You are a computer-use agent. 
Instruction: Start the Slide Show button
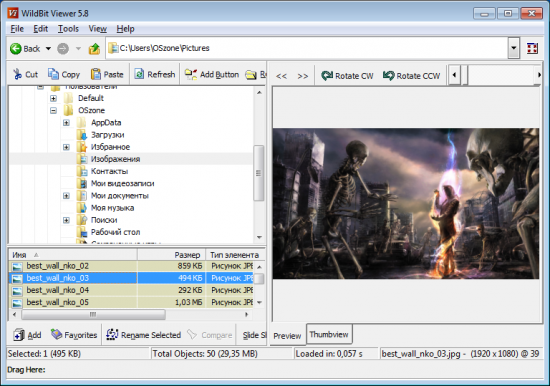click(254, 335)
